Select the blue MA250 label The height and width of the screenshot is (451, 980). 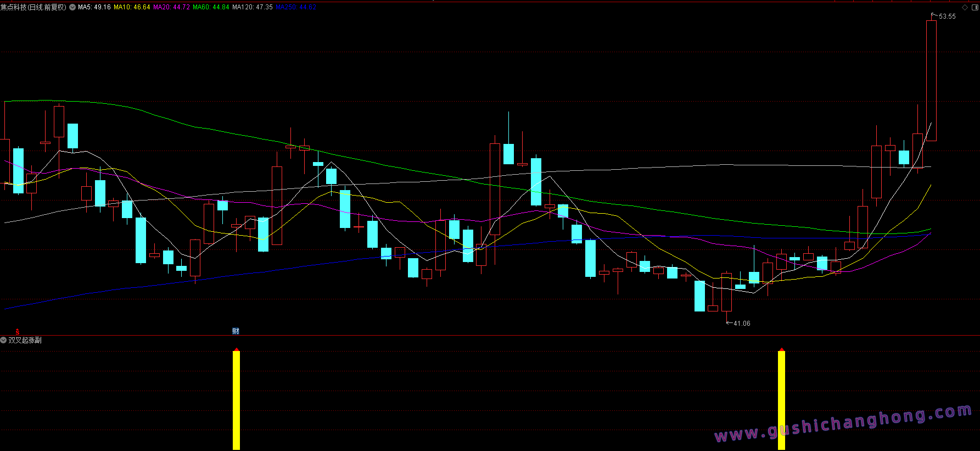(296, 7)
